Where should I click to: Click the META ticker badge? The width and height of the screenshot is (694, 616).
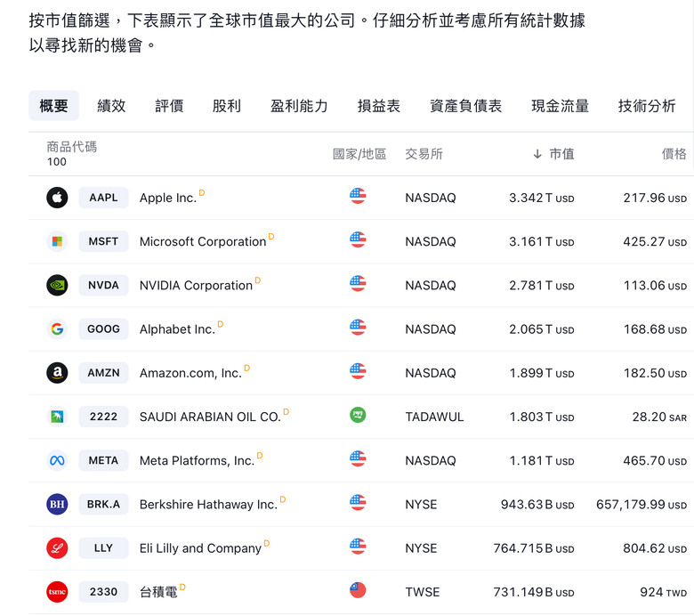pos(103,460)
